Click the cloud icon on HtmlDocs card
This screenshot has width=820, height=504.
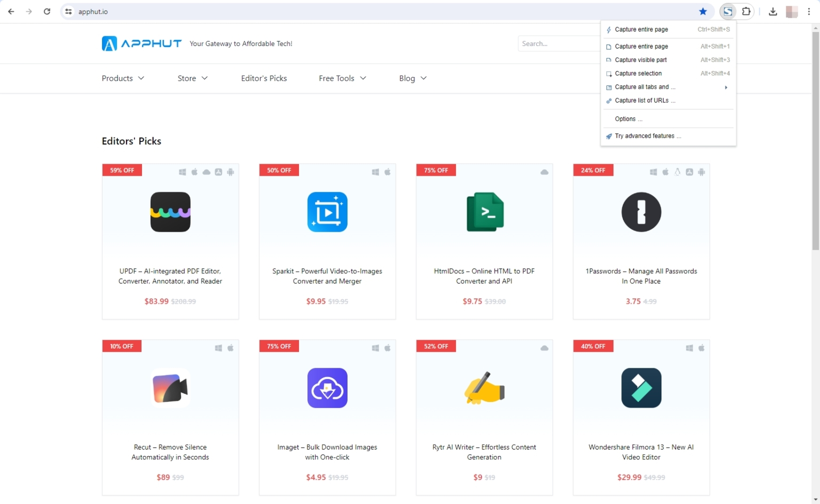pos(544,172)
